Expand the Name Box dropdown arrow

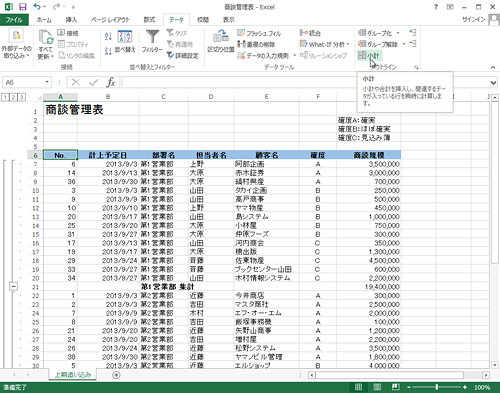point(47,82)
